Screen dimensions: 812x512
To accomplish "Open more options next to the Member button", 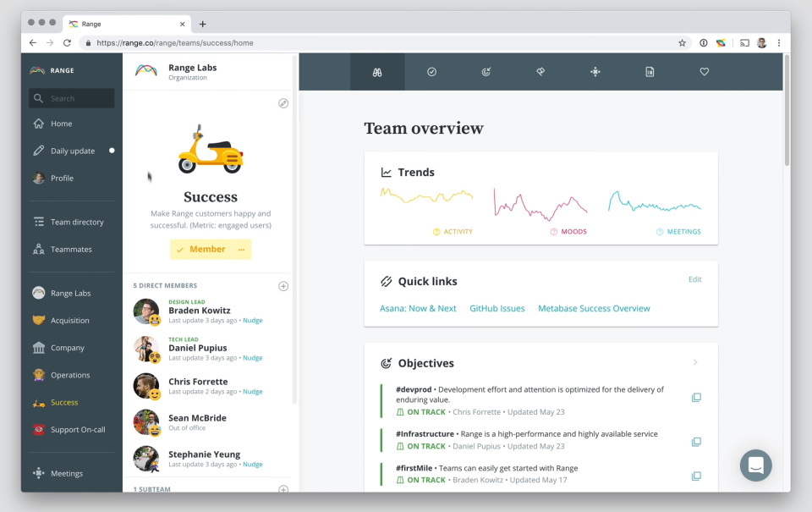I will pyautogui.click(x=239, y=249).
